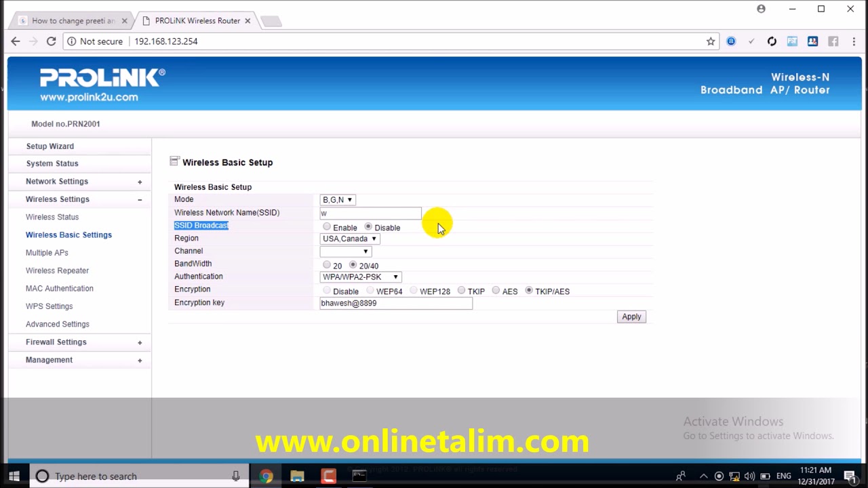Click the Wireless Network Name SSID field
This screenshot has height=488, width=868.
(370, 213)
